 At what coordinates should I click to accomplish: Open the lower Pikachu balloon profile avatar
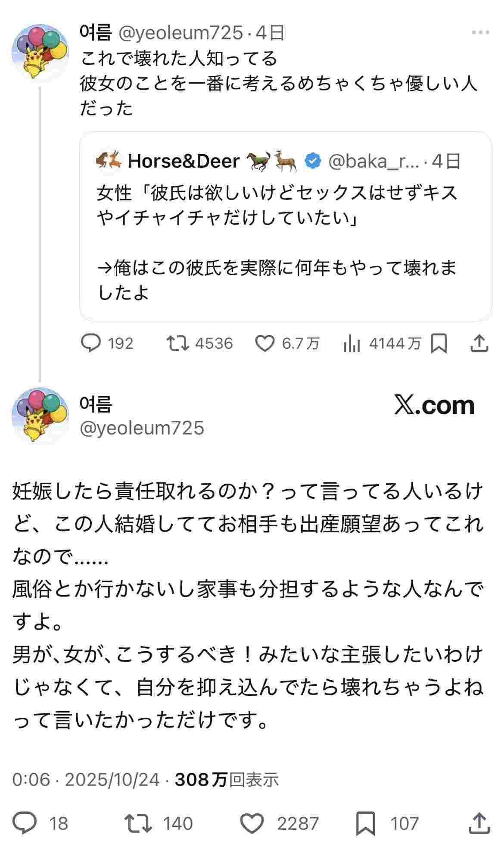(40, 415)
